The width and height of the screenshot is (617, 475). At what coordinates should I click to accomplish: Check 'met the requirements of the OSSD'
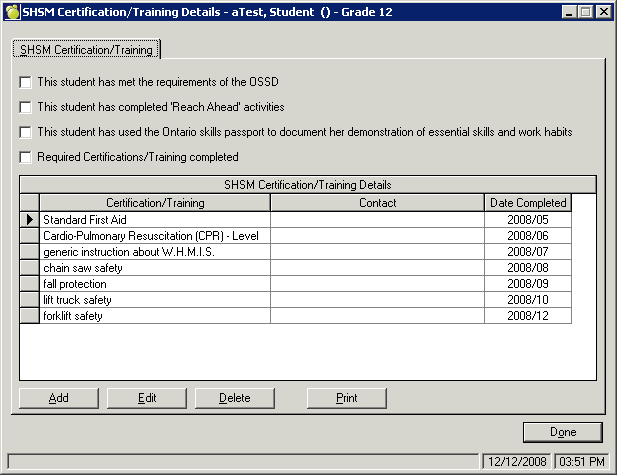tap(25, 82)
